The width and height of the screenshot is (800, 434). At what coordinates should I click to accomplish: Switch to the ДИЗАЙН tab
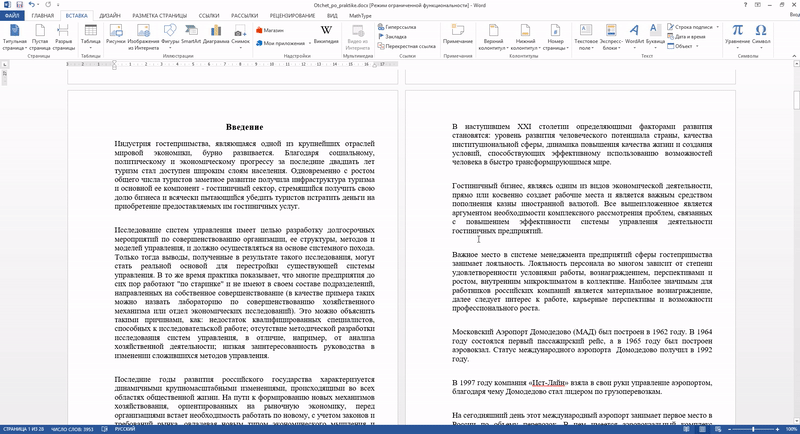point(110,16)
